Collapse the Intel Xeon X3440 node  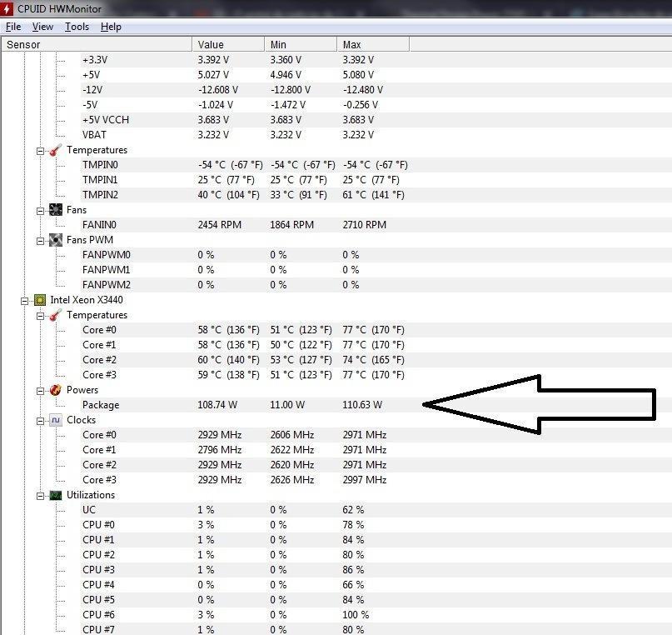tap(24, 301)
